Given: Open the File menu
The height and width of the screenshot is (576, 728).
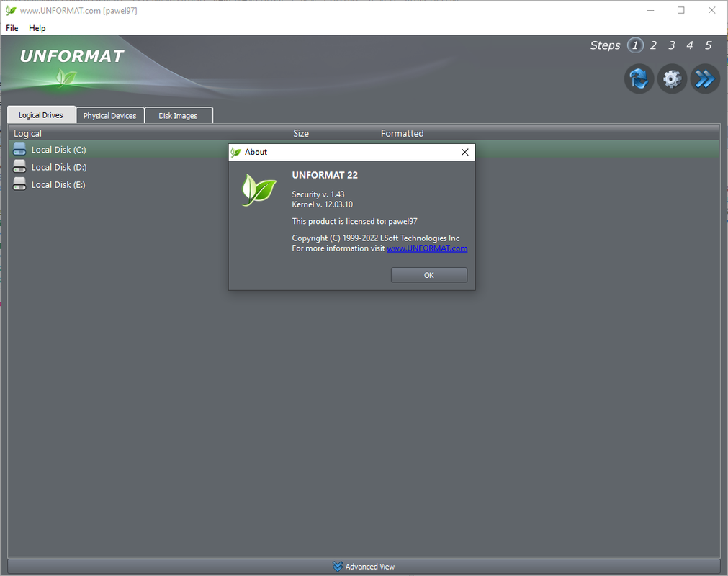Looking at the screenshot, I should coord(12,28).
